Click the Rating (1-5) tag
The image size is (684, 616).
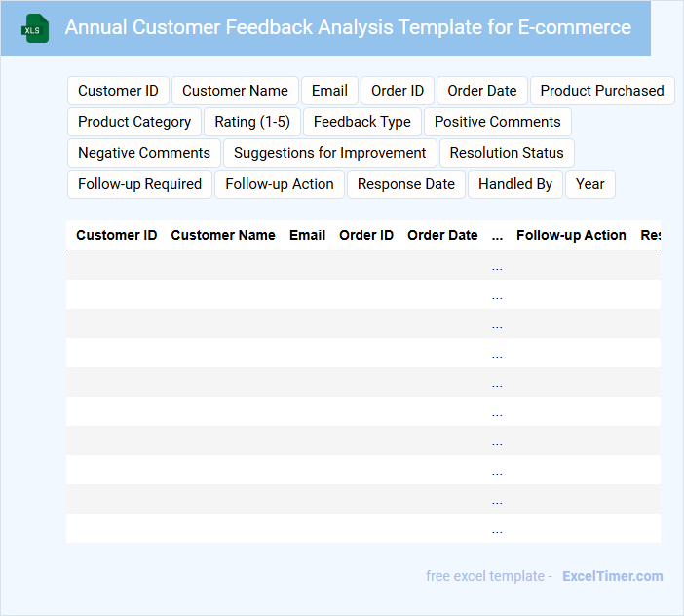coord(252,122)
